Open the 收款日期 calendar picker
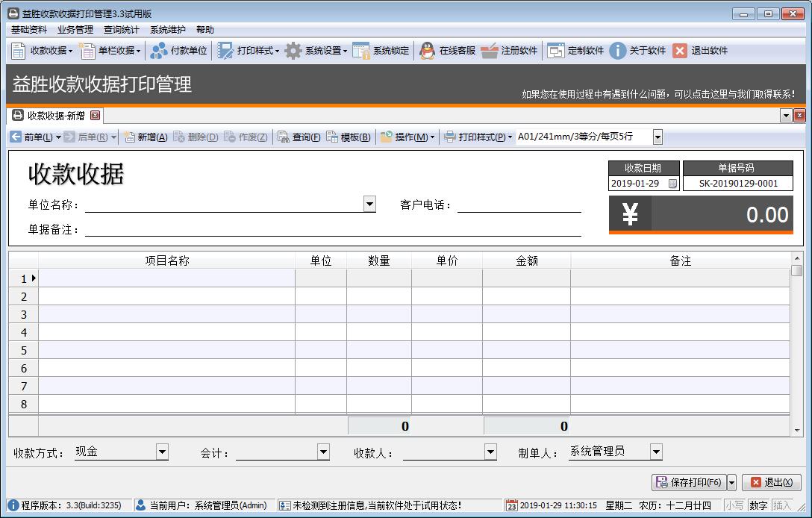The height and width of the screenshot is (518, 812). pos(672,184)
